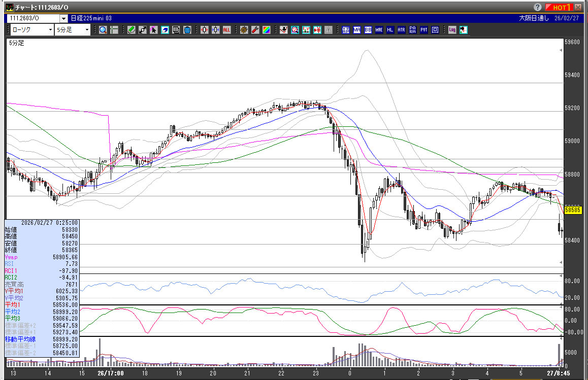Click the trash can delete icon

(187, 30)
